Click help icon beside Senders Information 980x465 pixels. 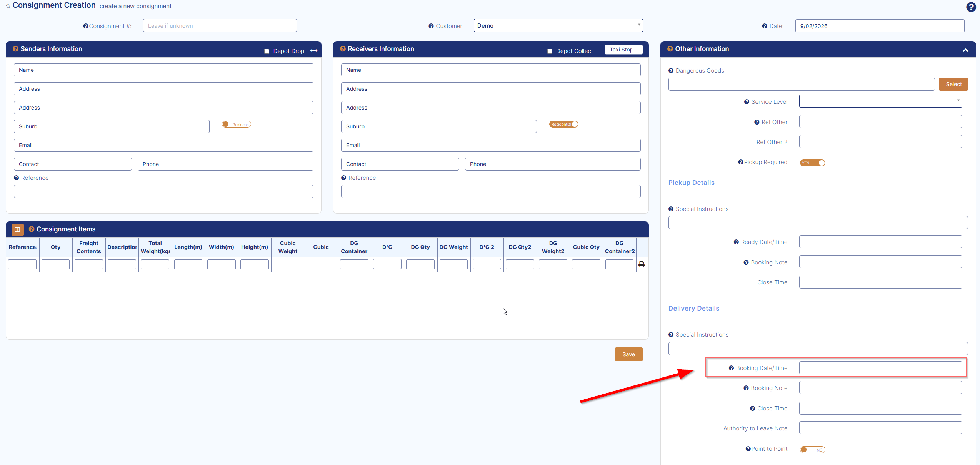tap(16, 49)
